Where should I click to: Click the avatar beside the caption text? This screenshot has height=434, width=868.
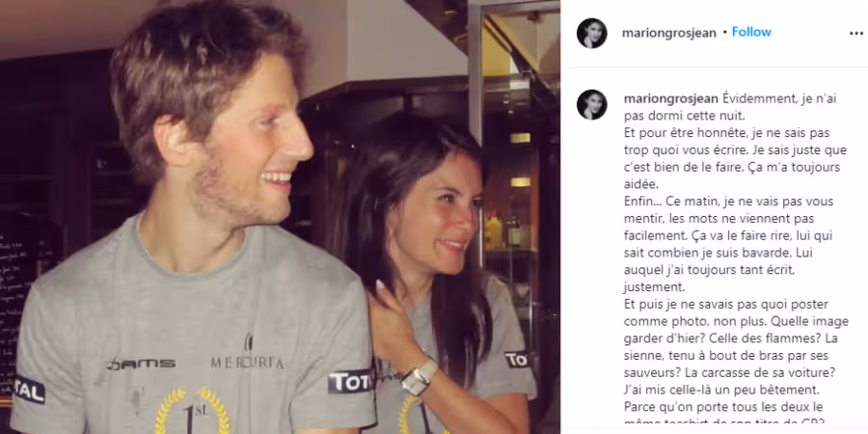pyautogui.click(x=592, y=104)
